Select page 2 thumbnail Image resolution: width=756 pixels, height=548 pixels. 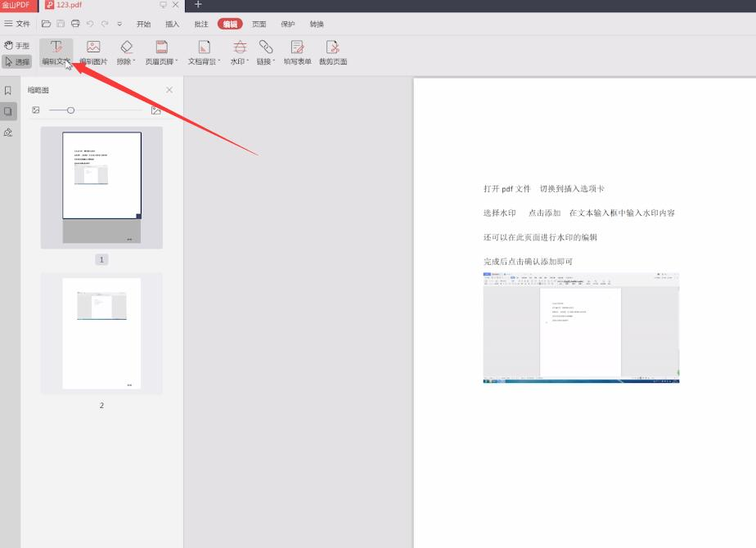tap(101, 334)
